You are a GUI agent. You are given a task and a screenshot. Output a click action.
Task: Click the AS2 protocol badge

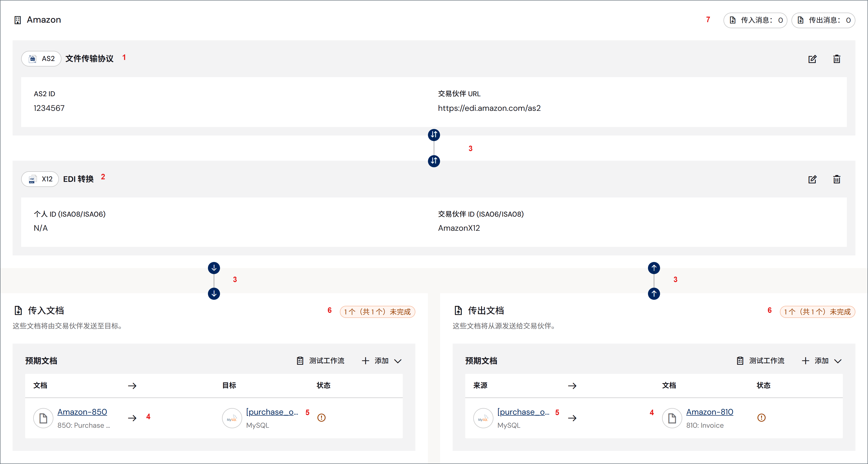(41, 59)
